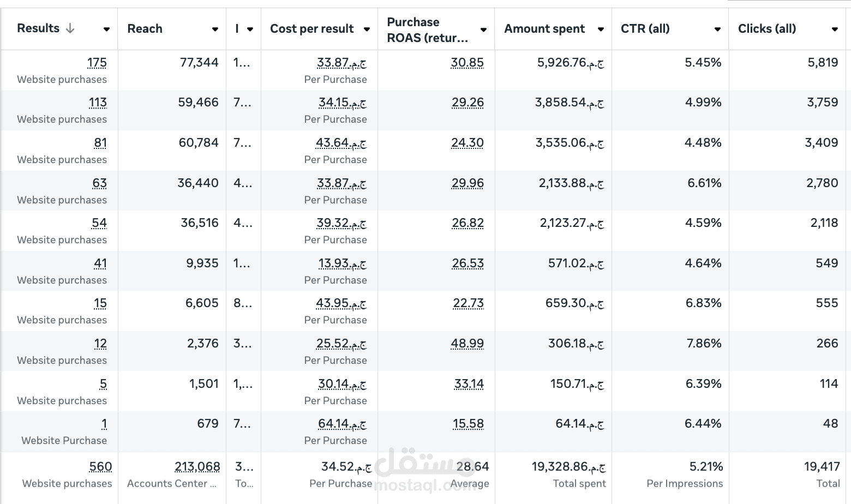851x504 pixels.
Task: Open the Cost per result dropdown arrow
Action: 367,29
